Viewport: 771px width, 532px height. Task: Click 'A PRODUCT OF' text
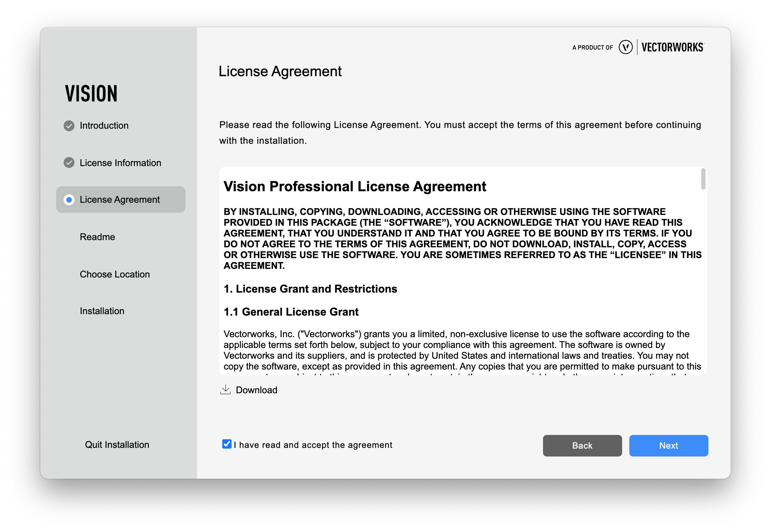593,47
